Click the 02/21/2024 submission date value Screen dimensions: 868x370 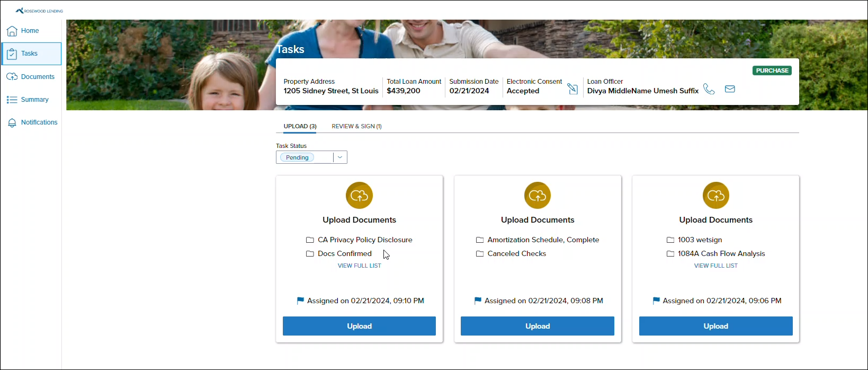tap(469, 91)
